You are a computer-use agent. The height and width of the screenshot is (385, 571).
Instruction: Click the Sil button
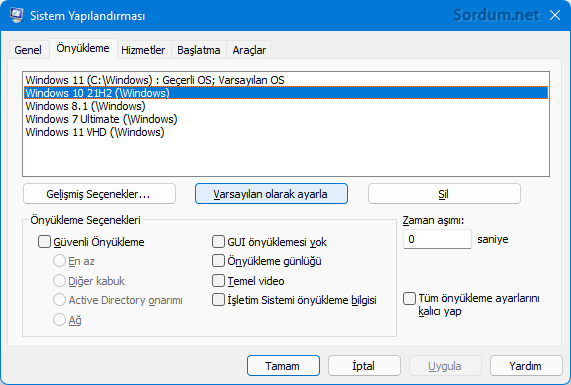(444, 194)
